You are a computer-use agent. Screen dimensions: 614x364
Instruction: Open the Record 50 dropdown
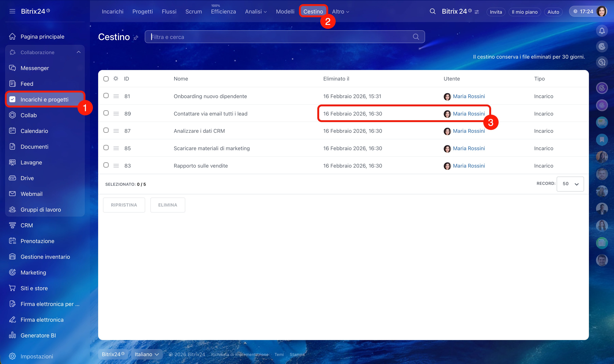(570, 184)
